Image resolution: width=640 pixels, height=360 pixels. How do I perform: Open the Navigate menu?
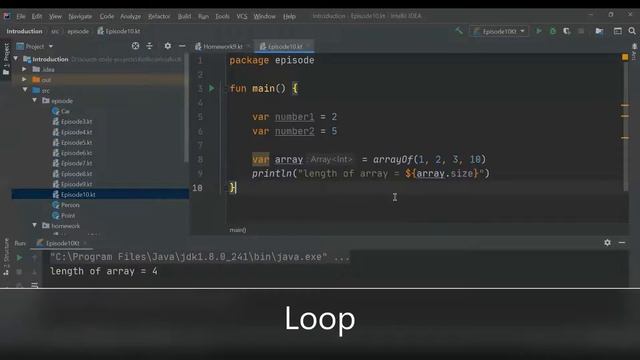point(80,16)
